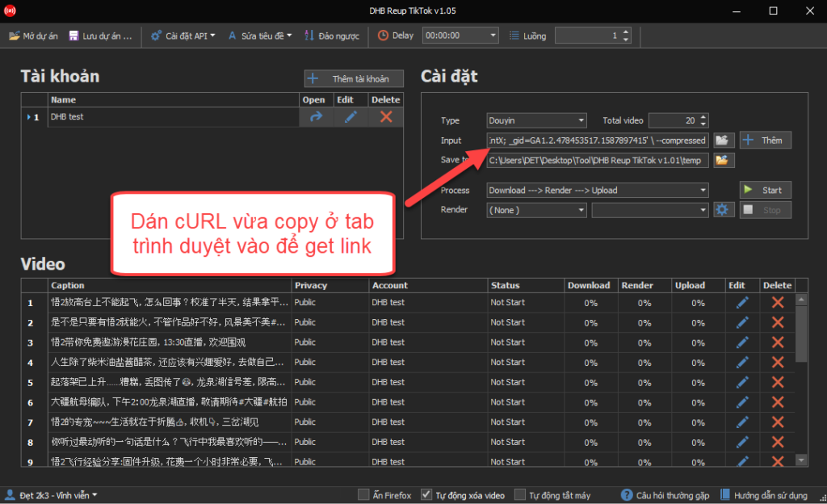This screenshot has width=827, height=504.
Task: Select the DHB test account name cell
Action: pyautogui.click(x=173, y=117)
